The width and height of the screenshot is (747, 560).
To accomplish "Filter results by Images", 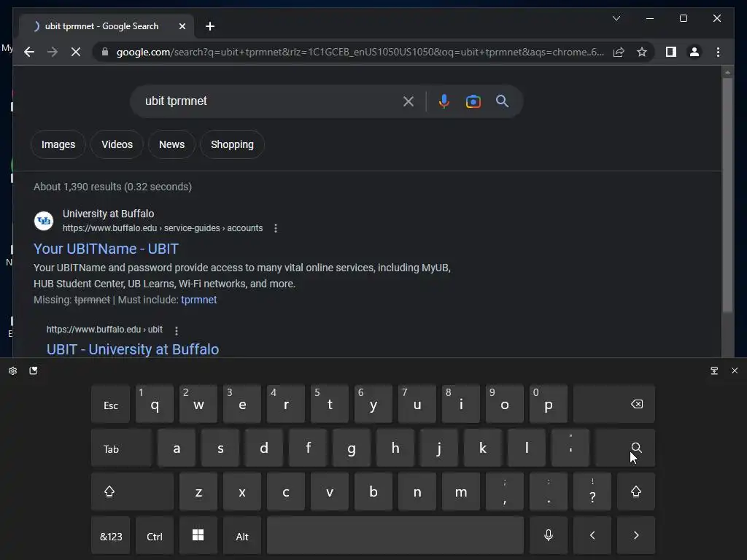I will 58,144.
